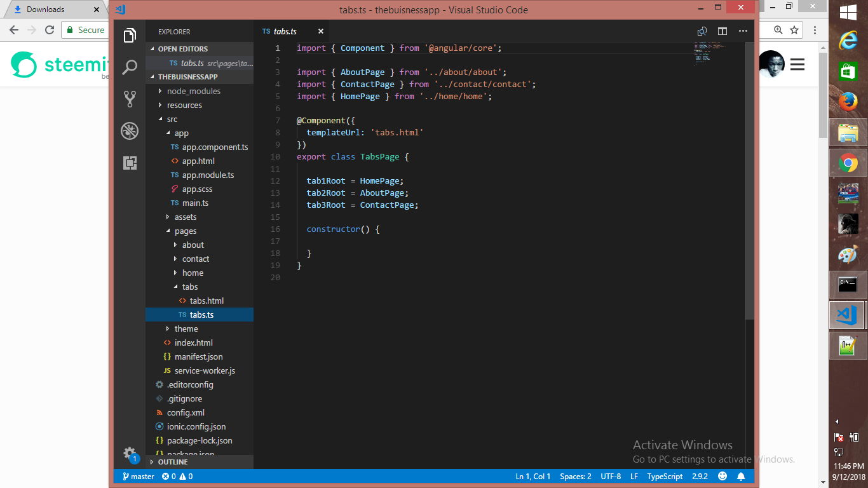Viewport: 868px width, 488px height.
Task: Click the feedback smiley in status bar
Action: pos(722,476)
